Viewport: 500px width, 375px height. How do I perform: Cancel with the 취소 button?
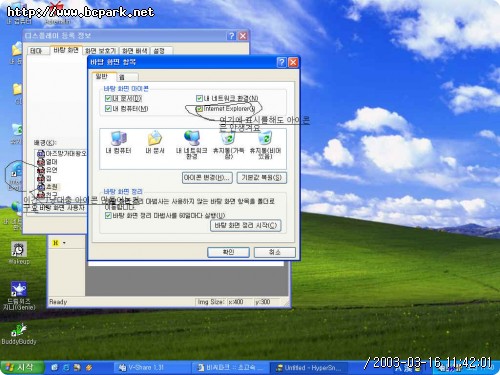point(275,252)
